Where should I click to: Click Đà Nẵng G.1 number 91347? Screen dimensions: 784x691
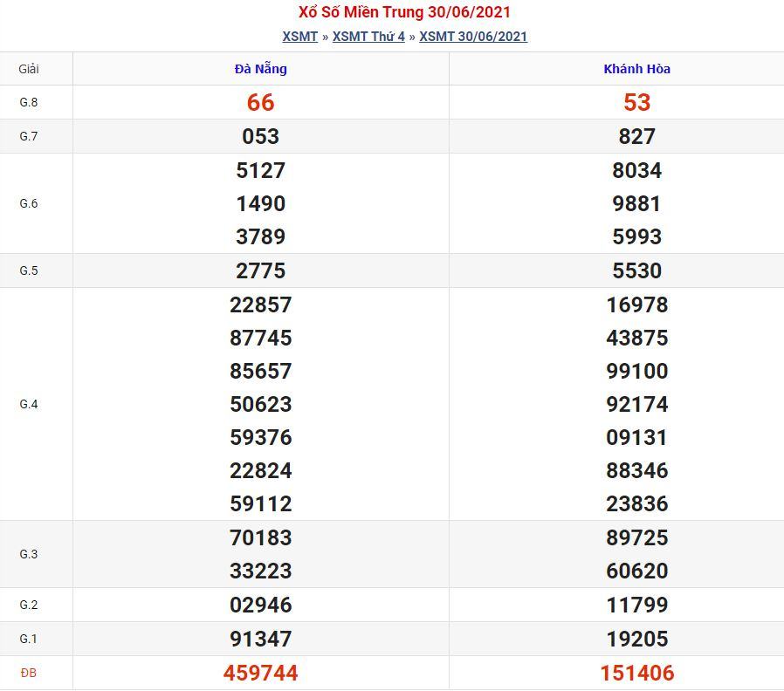pos(260,639)
